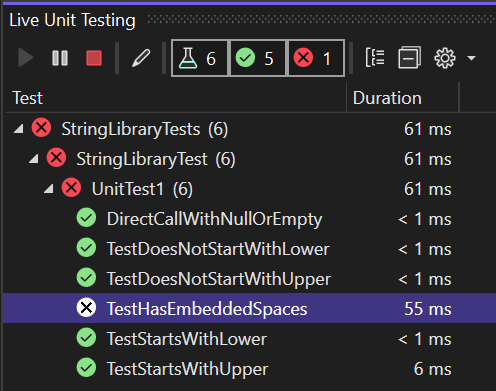Sort by the Duration column header
This screenshot has width=496, height=391.
[x=403, y=98]
